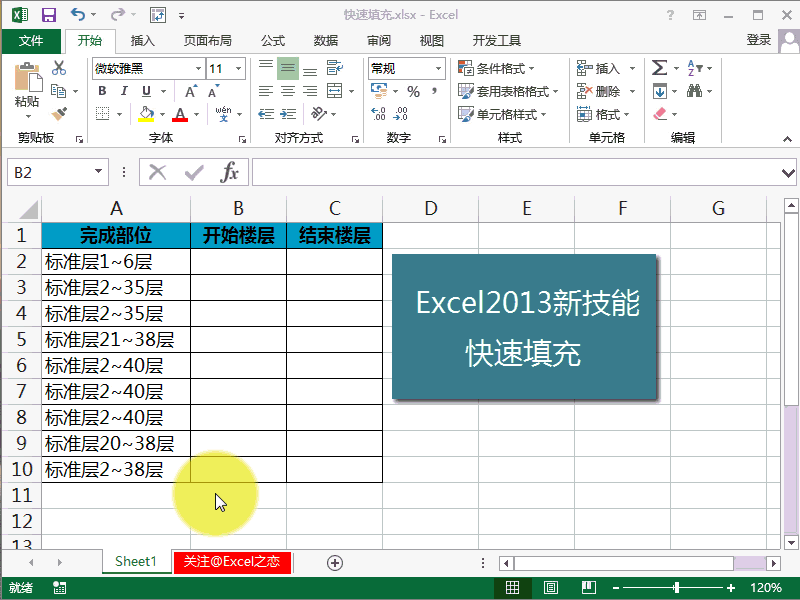Click the Percent Style icon
The height and width of the screenshot is (600, 800).
click(x=415, y=90)
